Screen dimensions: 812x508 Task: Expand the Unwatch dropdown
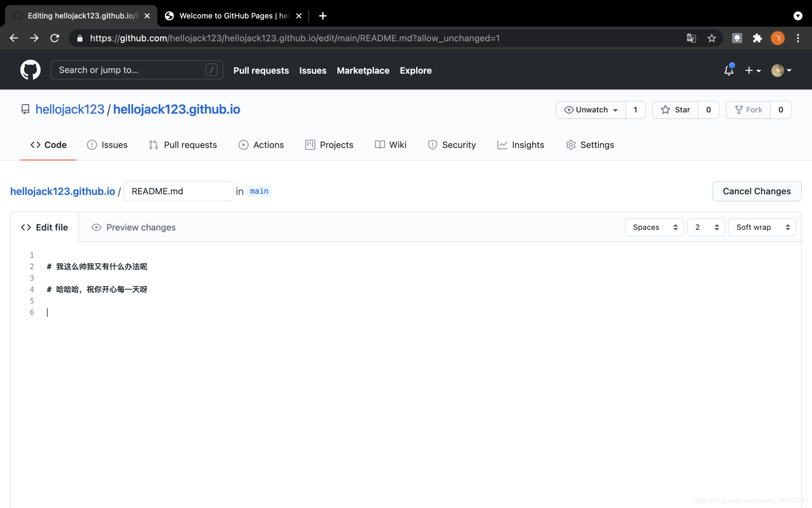tap(591, 110)
